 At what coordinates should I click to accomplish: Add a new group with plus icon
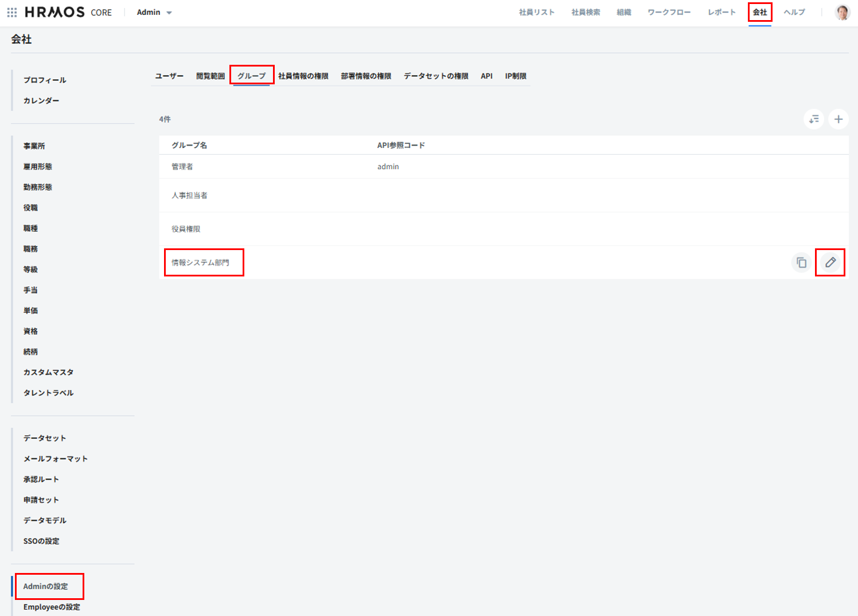coord(838,119)
